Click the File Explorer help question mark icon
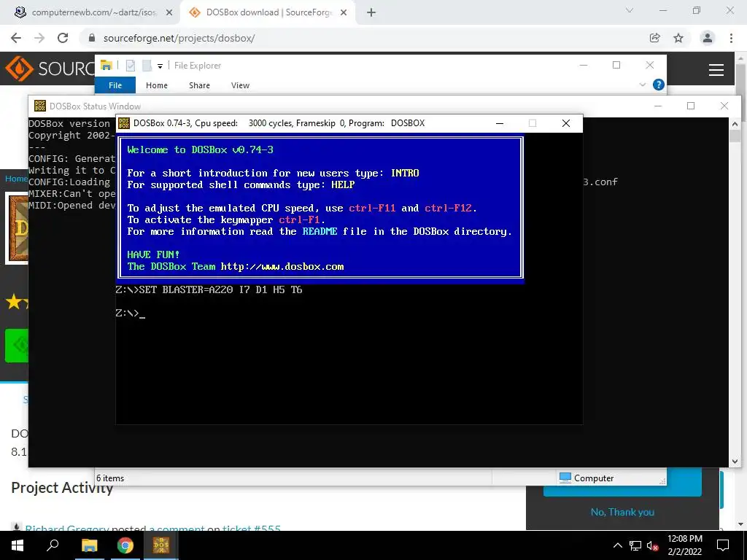The height and width of the screenshot is (560, 747). tap(659, 85)
